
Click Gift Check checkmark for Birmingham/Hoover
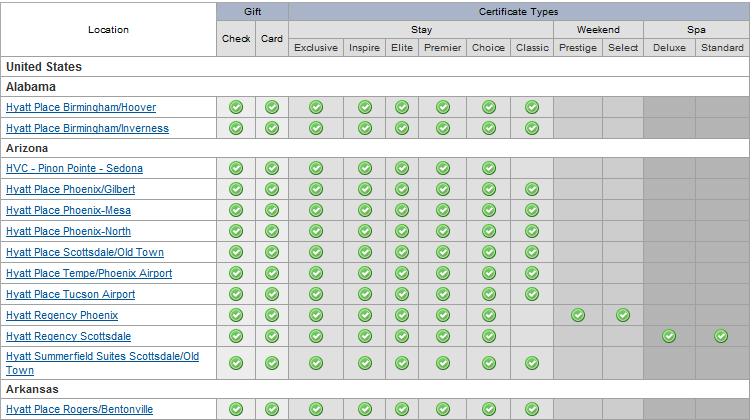pos(236,107)
